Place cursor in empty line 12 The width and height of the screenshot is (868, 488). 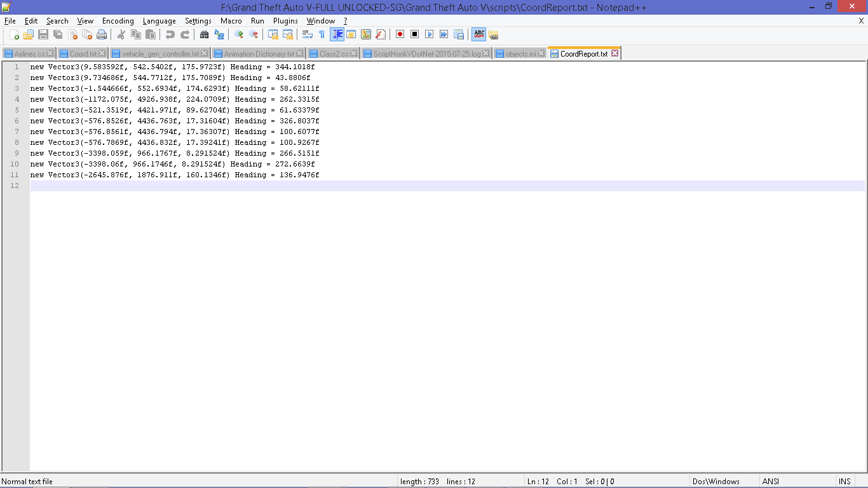[447, 186]
